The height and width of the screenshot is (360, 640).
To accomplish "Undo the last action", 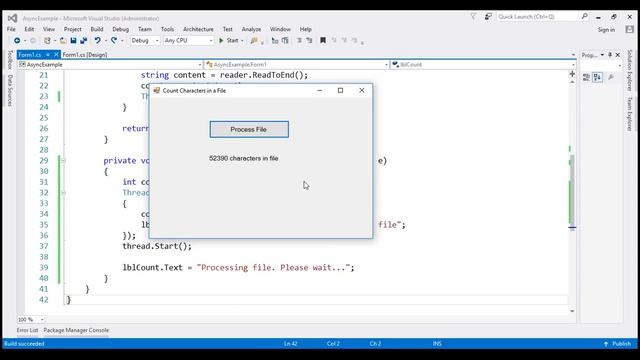I will pyautogui.click(x=97, y=40).
